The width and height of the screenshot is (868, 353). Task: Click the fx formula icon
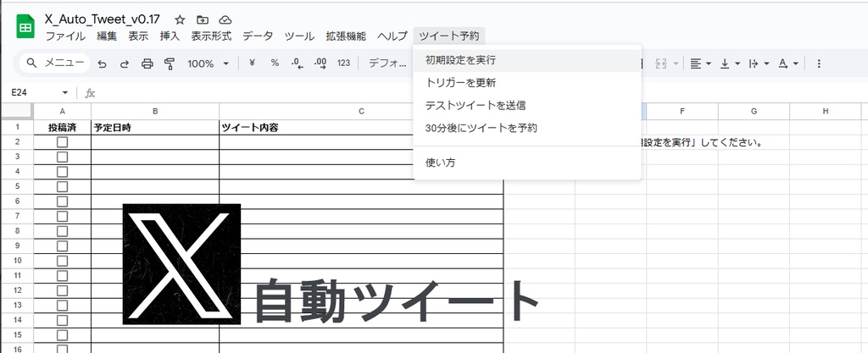coord(90,93)
